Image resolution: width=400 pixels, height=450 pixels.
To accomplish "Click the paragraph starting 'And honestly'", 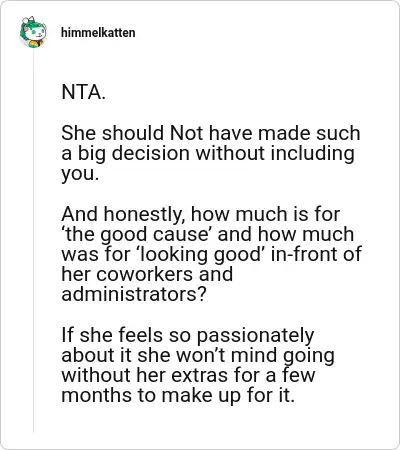I will pyautogui.click(x=211, y=254).
